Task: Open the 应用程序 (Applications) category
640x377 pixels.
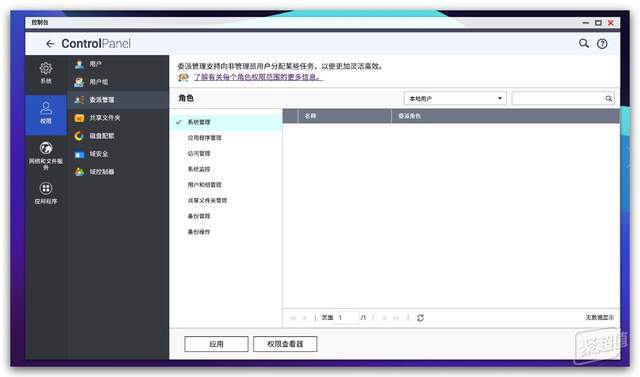Action: (46, 193)
